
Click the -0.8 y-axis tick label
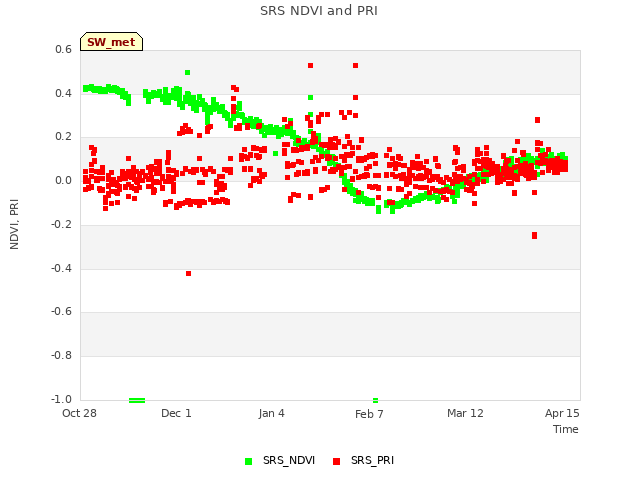[61, 356]
